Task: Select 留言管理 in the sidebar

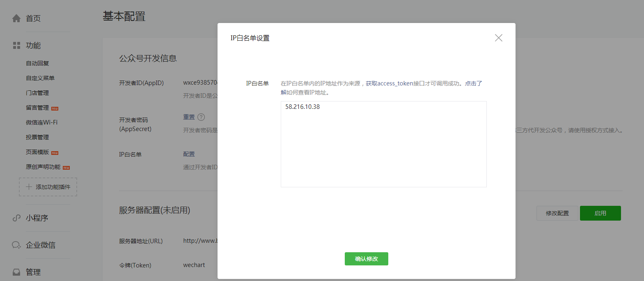Action: coord(37,108)
